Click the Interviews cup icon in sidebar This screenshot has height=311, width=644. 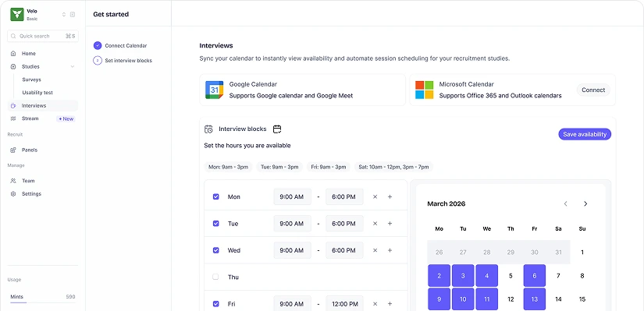pyautogui.click(x=13, y=105)
